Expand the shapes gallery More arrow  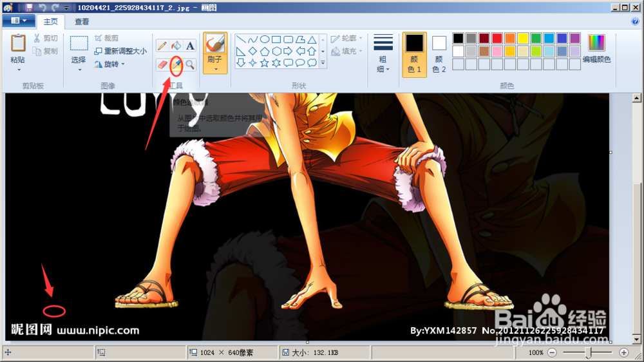(323, 63)
